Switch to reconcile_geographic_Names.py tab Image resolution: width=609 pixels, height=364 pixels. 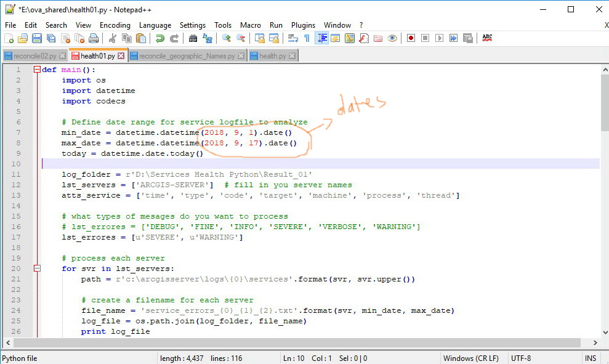[187, 56]
